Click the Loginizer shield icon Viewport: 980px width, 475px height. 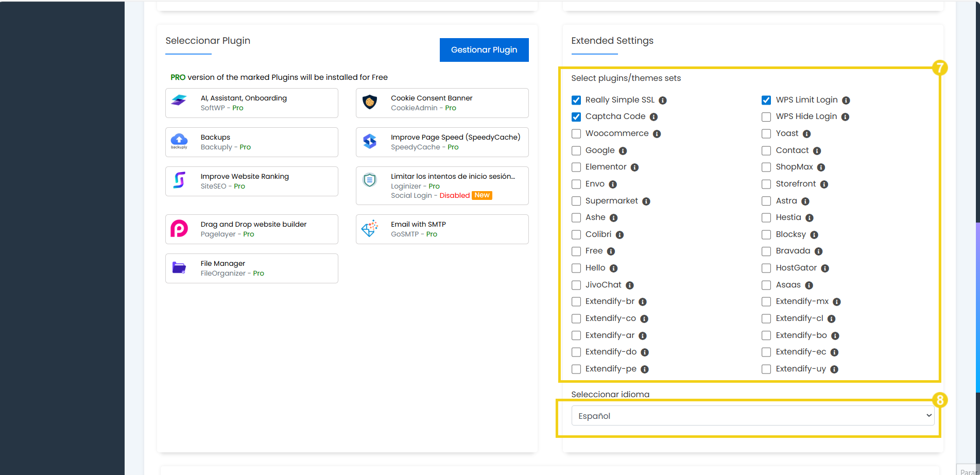[x=370, y=180]
